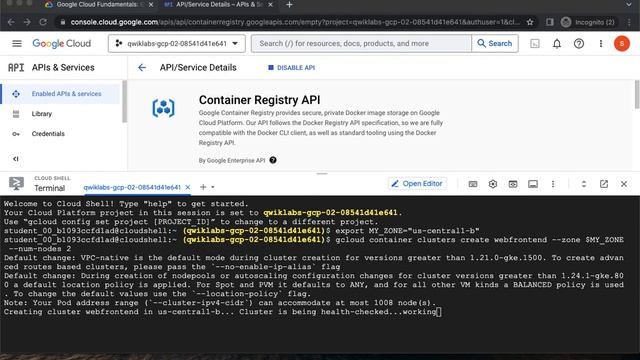This screenshot has height=360, width=640.
Task: Click the APIs & Services header title
Action: point(63,68)
